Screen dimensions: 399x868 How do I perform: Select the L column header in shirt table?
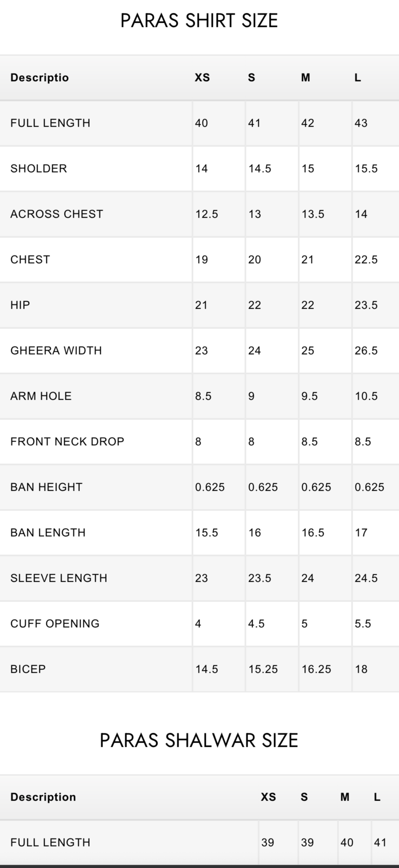pos(358,78)
